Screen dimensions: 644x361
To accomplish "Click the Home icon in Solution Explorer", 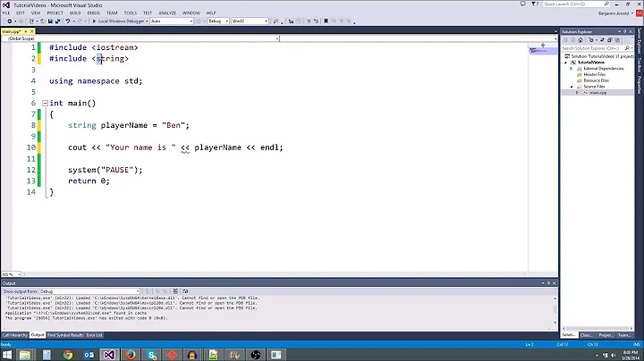I will click(580, 40).
